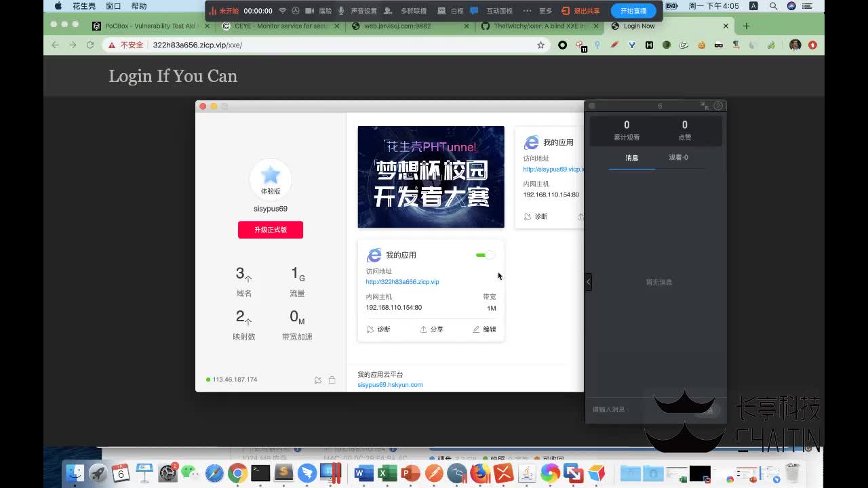The image size is (868, 488).
Task: Toggle the 322h83a656.zicp.vip mapping switch
Action: point(486,255)
